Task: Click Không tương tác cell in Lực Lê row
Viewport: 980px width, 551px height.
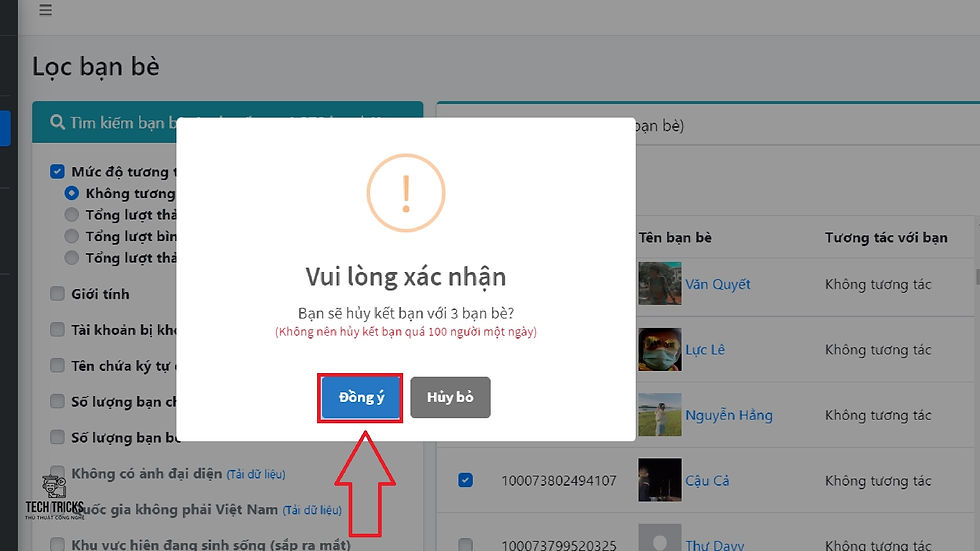Action: point(878,350)
